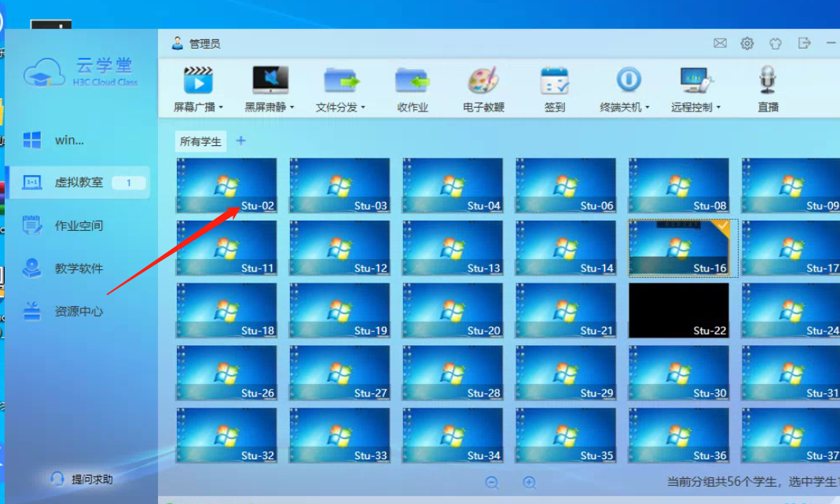Select student thumbnail Stu-06
Viewport: 840px width, 504px height.
[566, 185]
